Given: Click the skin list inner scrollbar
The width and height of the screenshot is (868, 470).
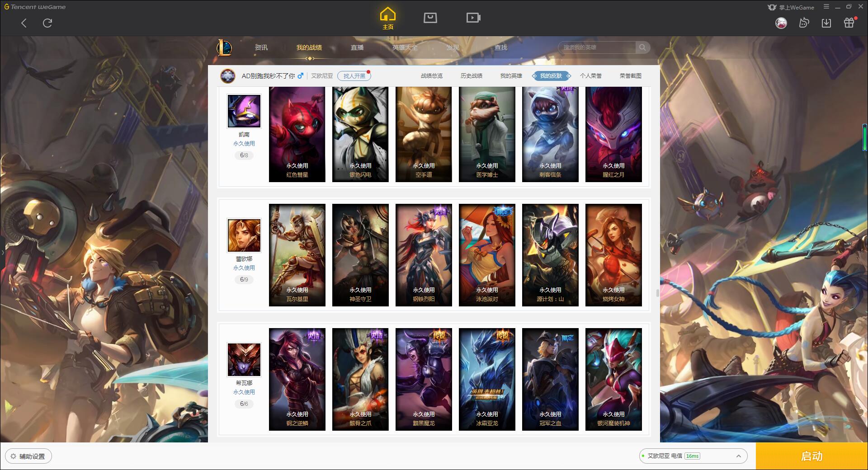Looking at the screenshot, I should [x=657, y=293].
